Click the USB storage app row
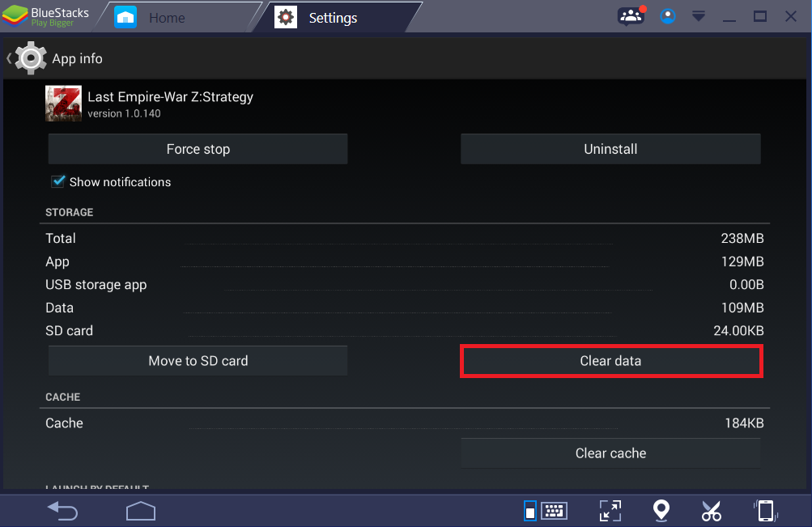812x527 pixels. 405,284
